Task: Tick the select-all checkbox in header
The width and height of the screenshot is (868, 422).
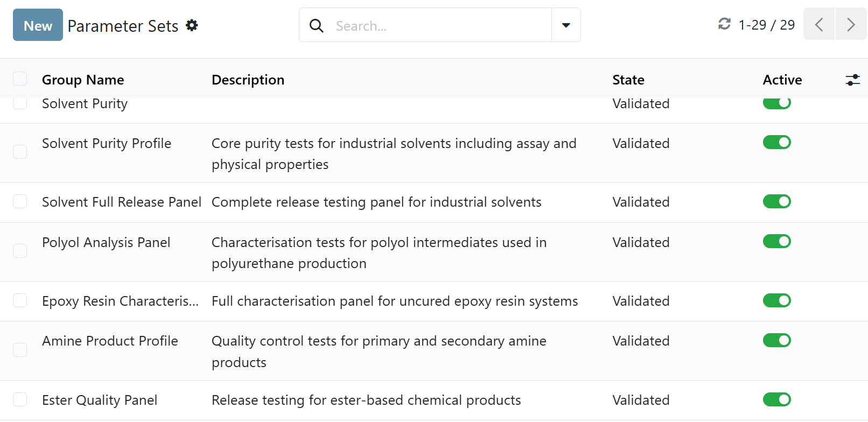Action: 20,79
